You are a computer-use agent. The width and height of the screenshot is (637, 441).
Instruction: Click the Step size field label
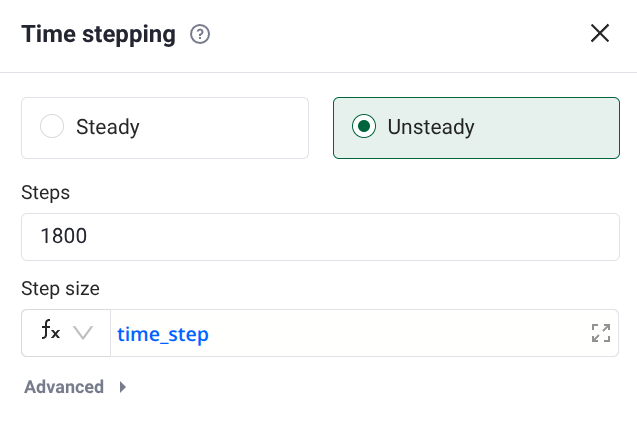[60, 288]
